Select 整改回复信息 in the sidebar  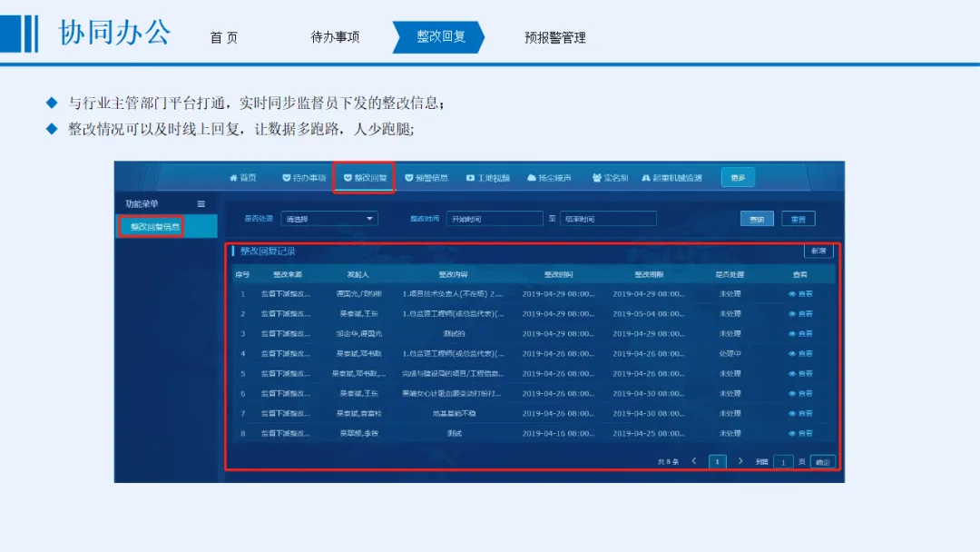(155, 226)
